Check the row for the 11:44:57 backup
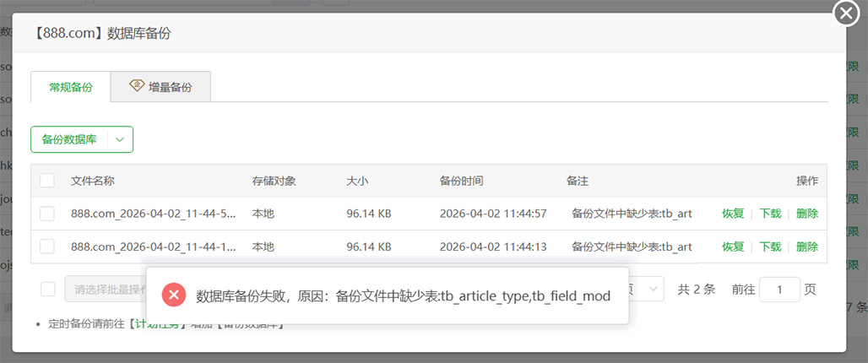 (47, 214)
